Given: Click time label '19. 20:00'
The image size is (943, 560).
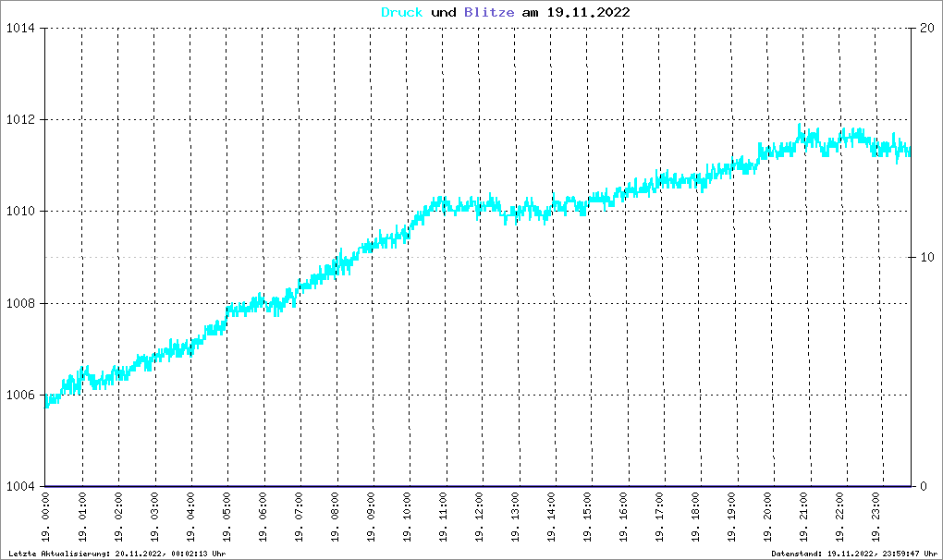Looking at the screenshot, I should [x=768, y=517].
